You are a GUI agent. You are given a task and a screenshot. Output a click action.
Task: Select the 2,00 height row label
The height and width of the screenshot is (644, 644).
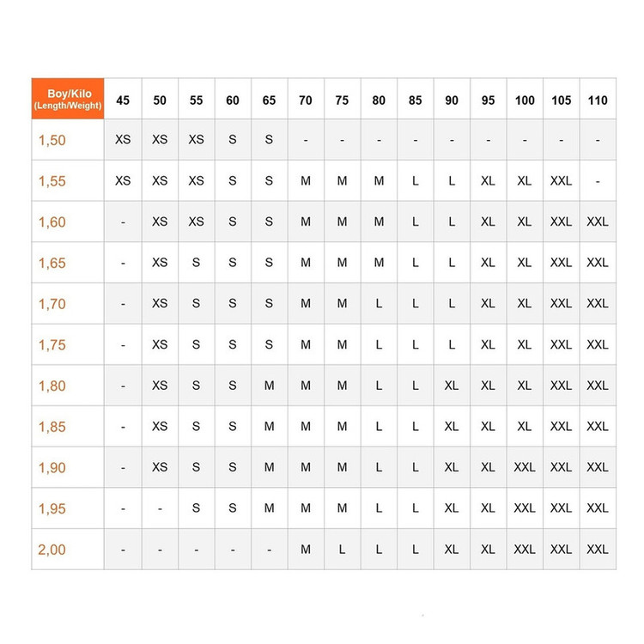52,549
